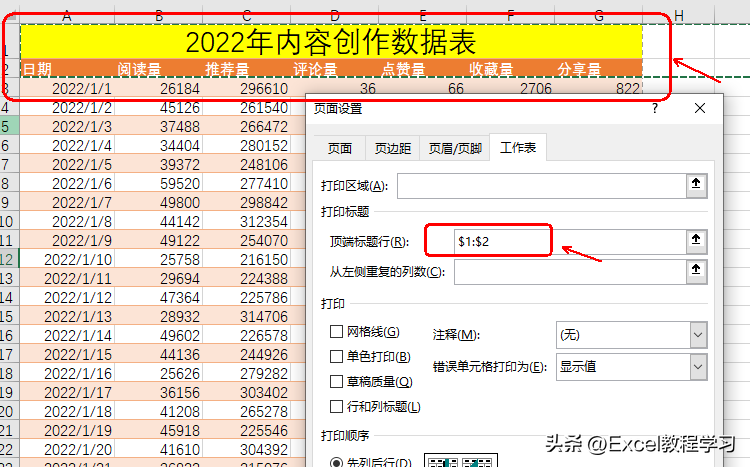Image resolution: width=750 pixels, height=467 pixels.
Task: Switch to the 页边距 tab
Action: (393, 148)
